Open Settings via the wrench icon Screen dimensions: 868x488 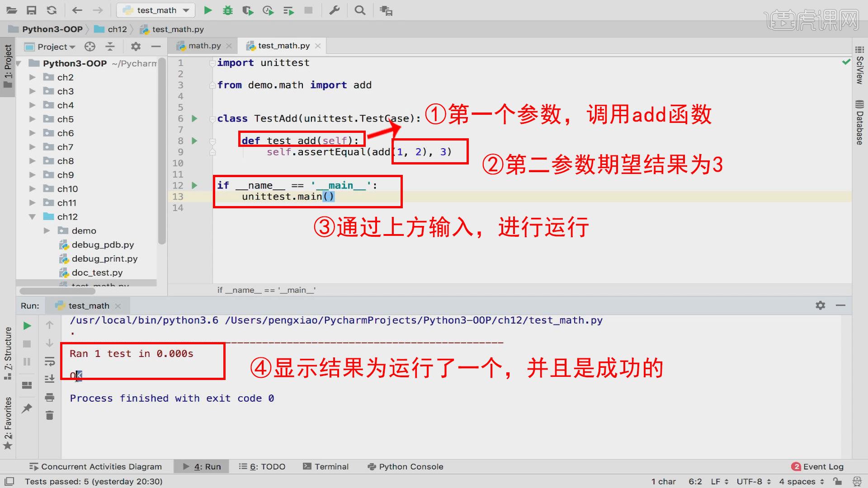click(334, 10)
